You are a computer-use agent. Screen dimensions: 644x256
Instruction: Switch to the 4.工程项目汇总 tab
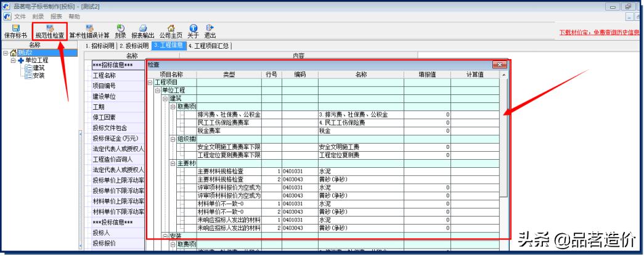(x=209, y=46)
